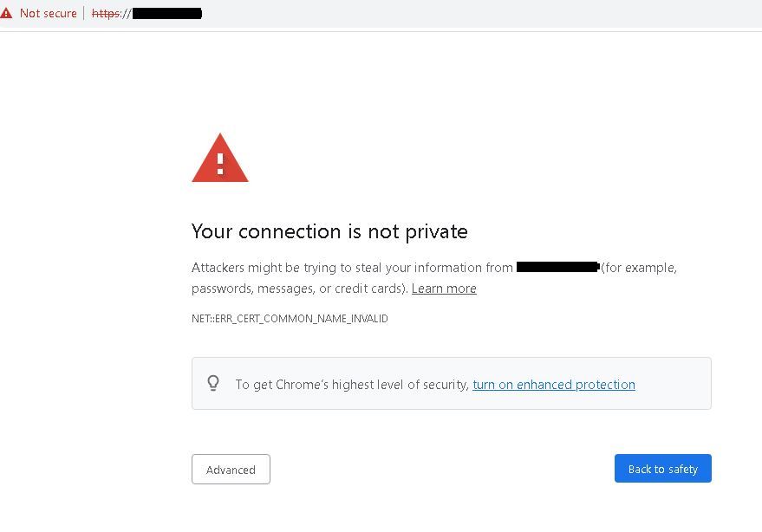
Task: Click the "Your connection is not private" heading
Action: tap(329, 231)
